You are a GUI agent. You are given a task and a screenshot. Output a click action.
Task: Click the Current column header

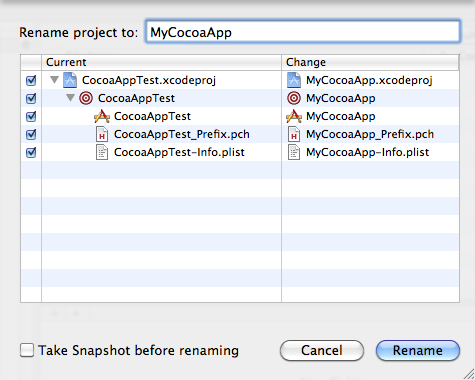click(161, 62)
